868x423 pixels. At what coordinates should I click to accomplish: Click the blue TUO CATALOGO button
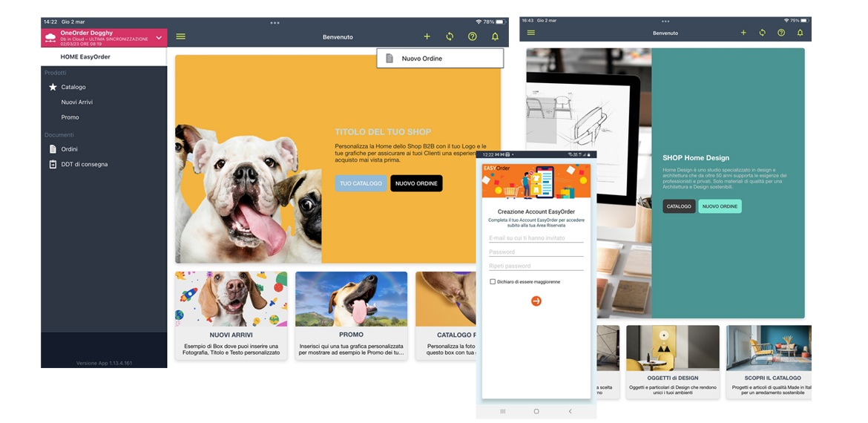point(361,183)
